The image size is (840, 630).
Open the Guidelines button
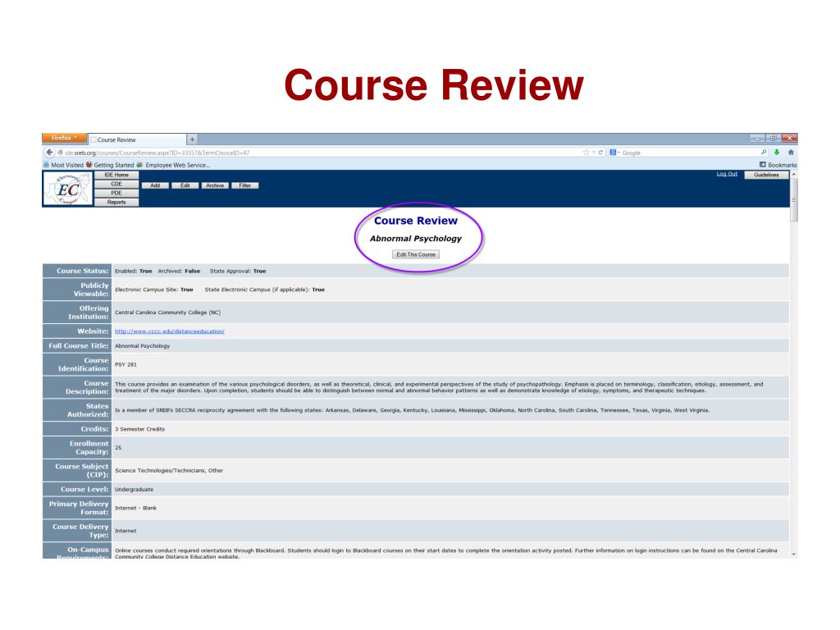click(x=766, y=176)
